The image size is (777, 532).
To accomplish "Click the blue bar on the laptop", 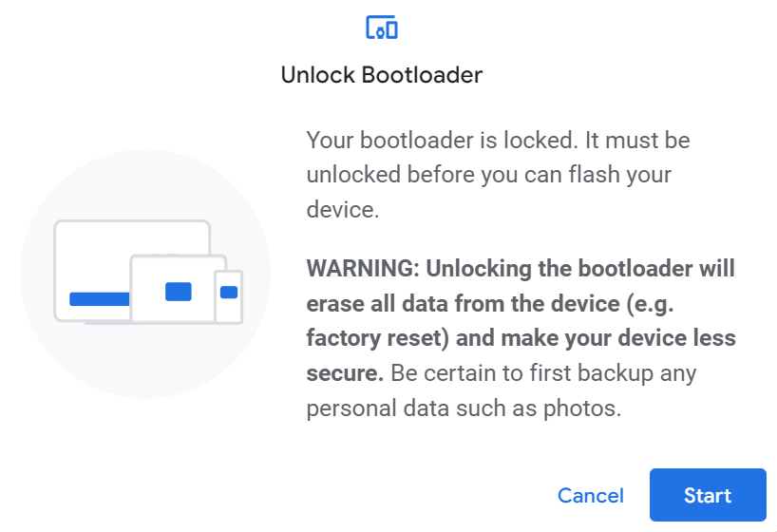I will 99,299.
